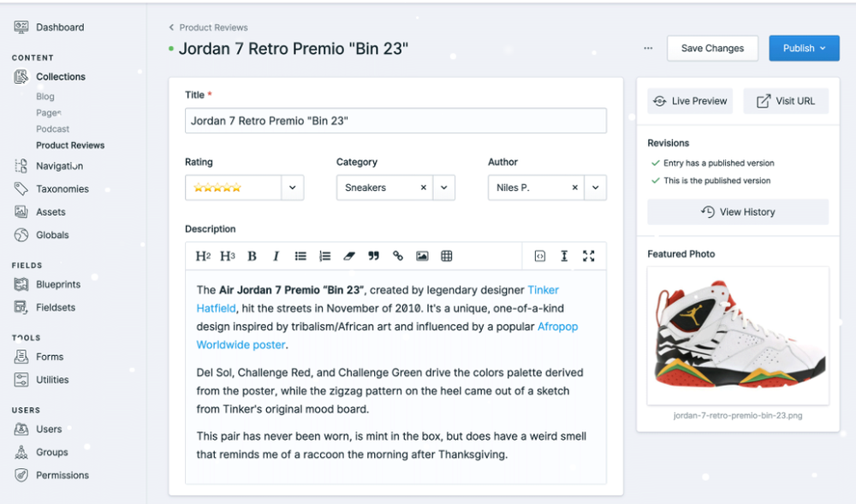The width and height of the screenshot is (856, 504).
Task: Click the View History button
Action: pyautogui.click(x=738, y=211)
